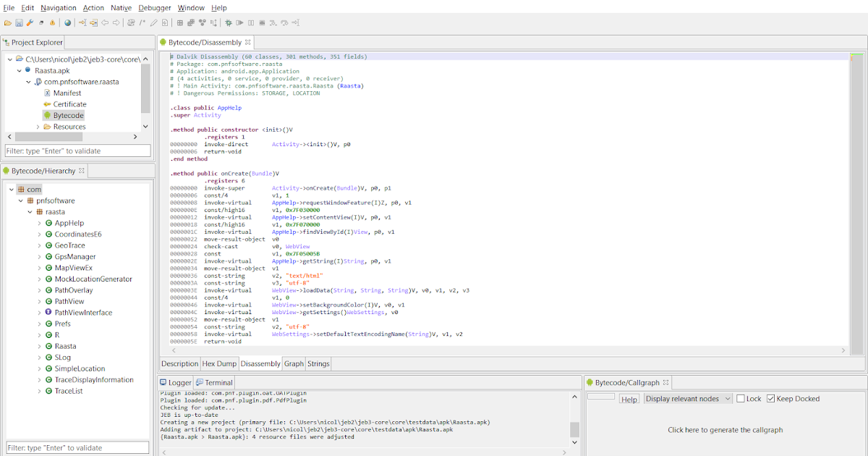Viewport: 868px width, 456px height.
Task: Switch to the Terminal tab
Action: [214, 382]
